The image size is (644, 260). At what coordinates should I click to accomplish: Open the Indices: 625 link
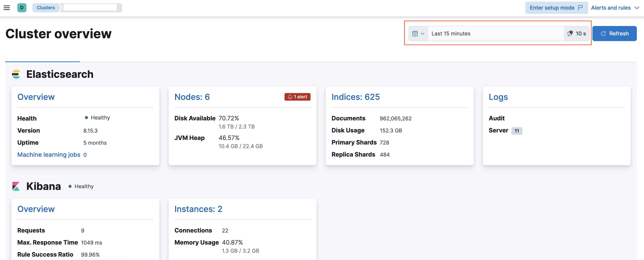coord(356,97)
